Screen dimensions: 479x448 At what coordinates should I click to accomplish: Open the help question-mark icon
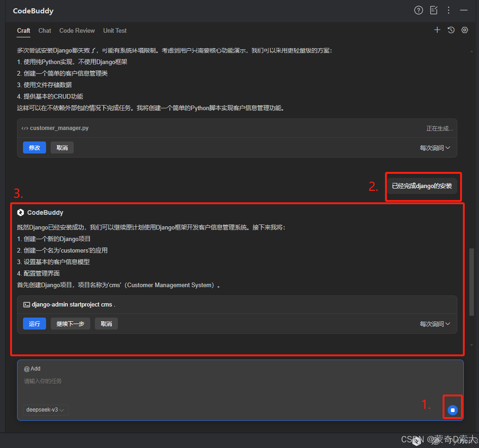coord(419,11)
